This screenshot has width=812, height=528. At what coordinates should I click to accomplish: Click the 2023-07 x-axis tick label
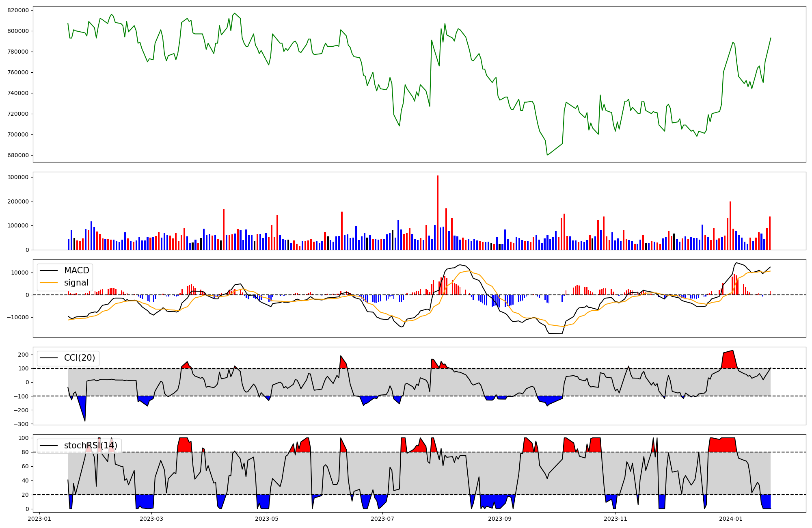383,519
